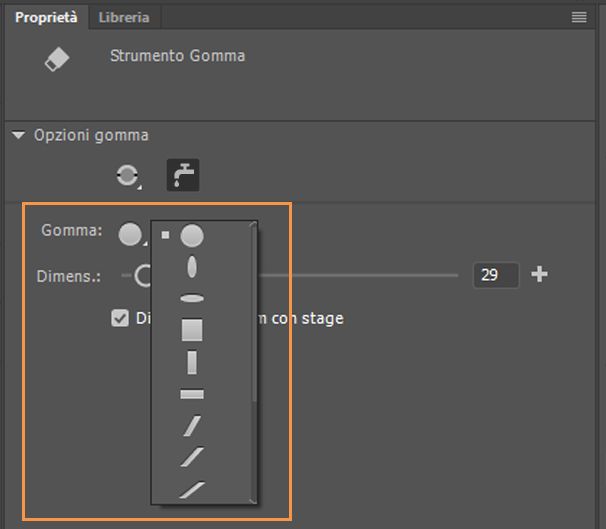Viewport: 606px width, 529px height.
Task: Click the Gomma: label
Action: pyautogui.click(x=72, y=230)
